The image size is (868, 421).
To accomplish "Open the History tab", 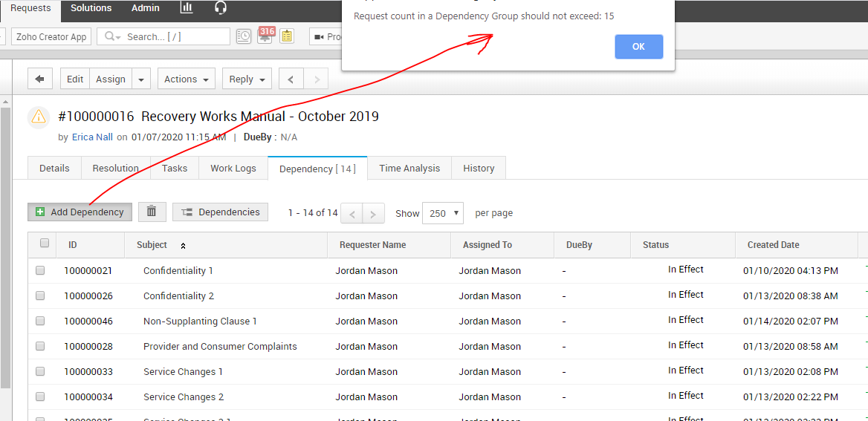I will [479, 169].
